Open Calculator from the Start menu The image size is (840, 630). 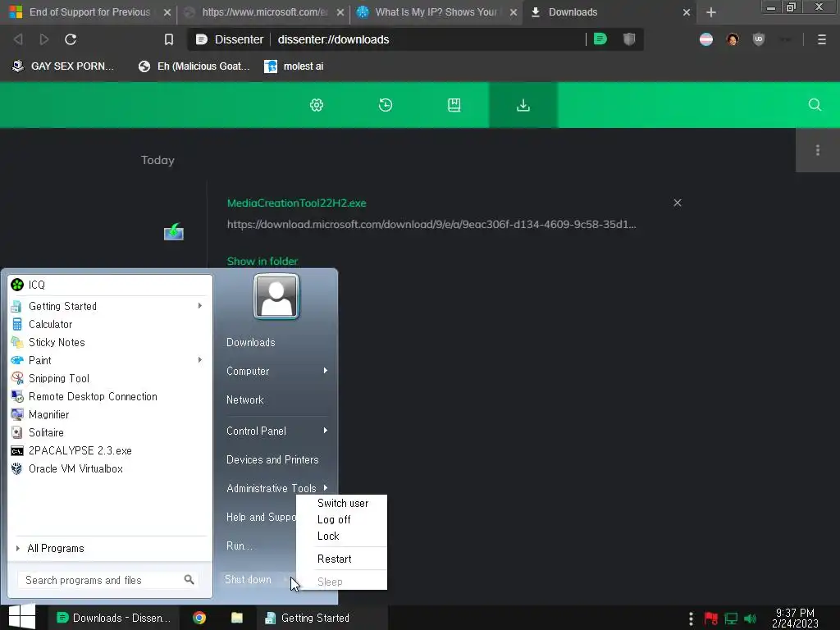pyautogui.click(x=111, y=324)
